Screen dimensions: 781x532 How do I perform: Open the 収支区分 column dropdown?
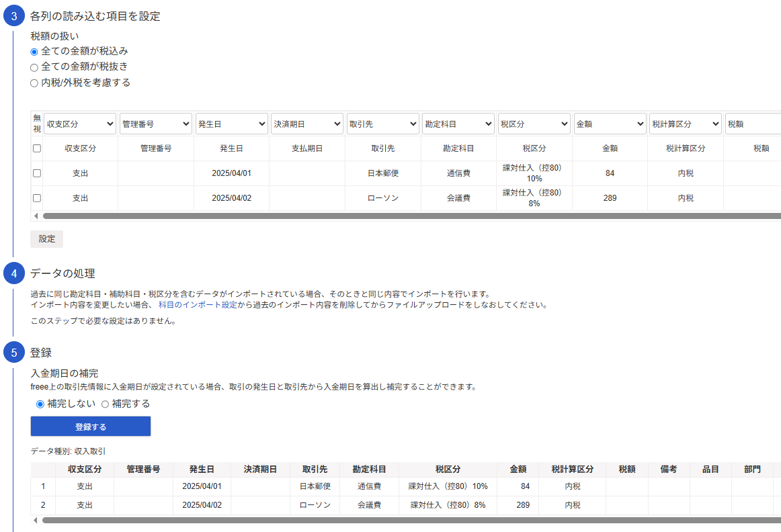[x=80, y=124]
